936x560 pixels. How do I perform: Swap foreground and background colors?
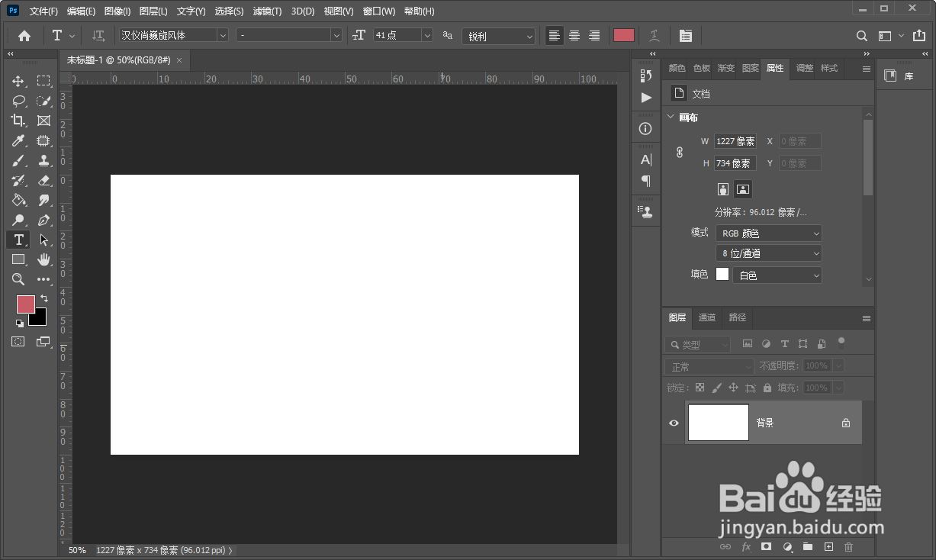(44, 298)
